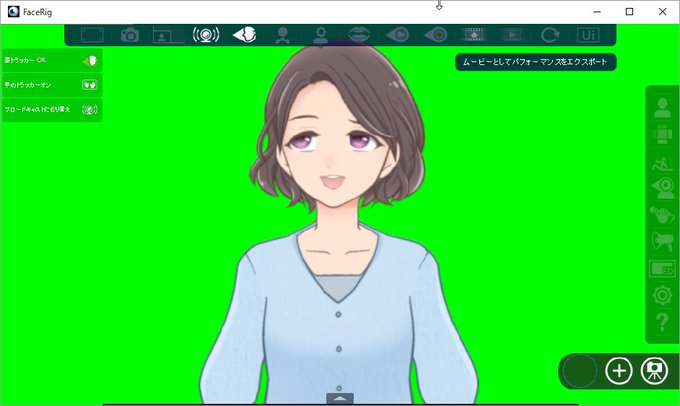Image resolution: width=680 pixels, height=406 pixels.
Task: Open hand and microphone icon in sidebar
Action: coord(662,214)
